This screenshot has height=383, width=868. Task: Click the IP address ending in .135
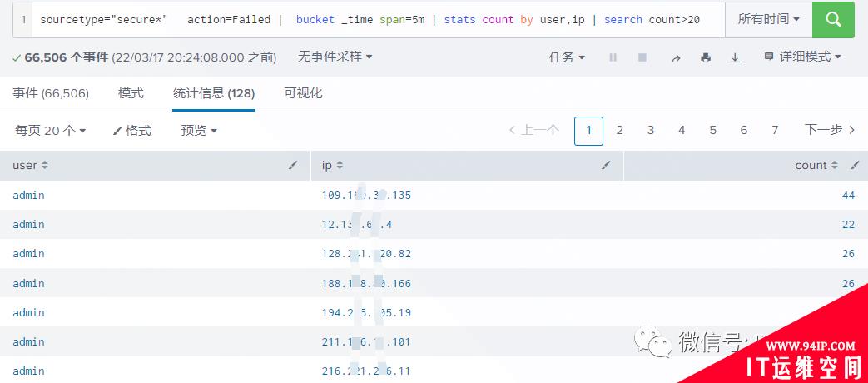(x=366, y=196)
